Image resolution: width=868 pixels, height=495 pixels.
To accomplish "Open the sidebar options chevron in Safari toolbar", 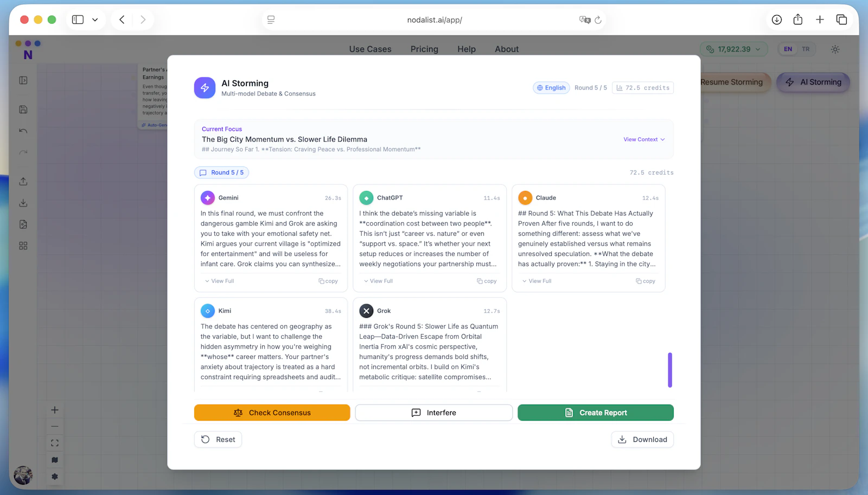I will pos(95,20).
